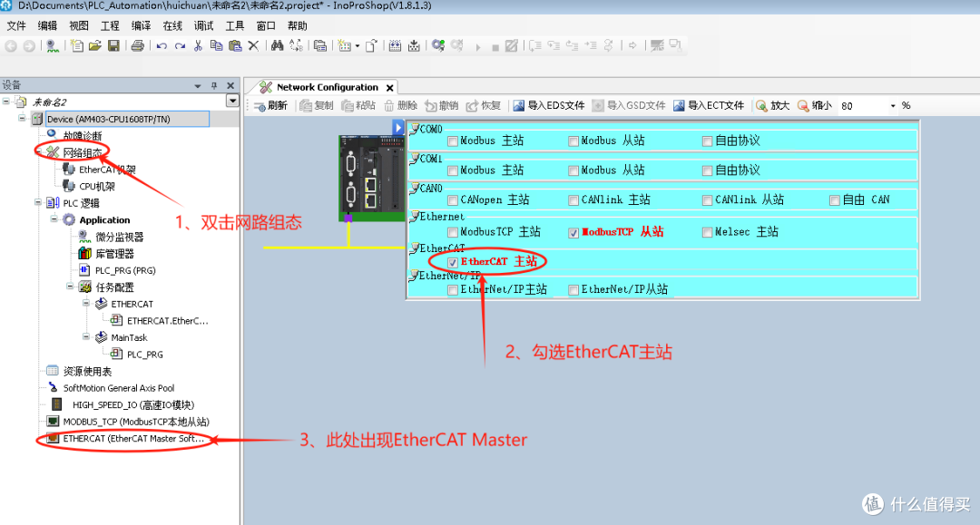Open the 调试 menu
This screenshot has height=525, width=980.
(x=204, y=25)
